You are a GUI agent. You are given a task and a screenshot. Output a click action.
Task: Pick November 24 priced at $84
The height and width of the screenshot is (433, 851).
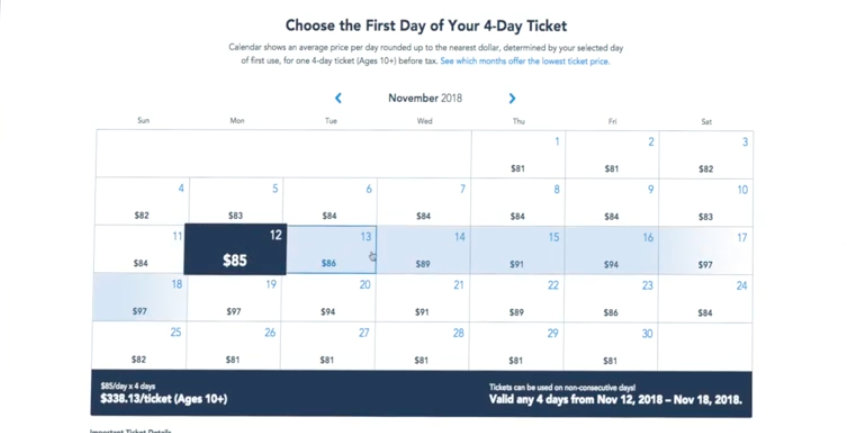(x=705, y=298)
